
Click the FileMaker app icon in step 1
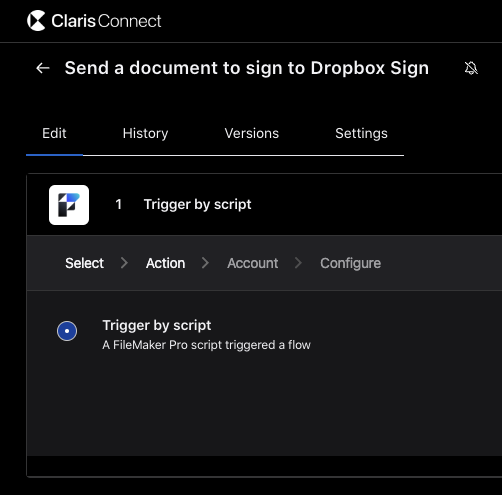coord(69,205)
